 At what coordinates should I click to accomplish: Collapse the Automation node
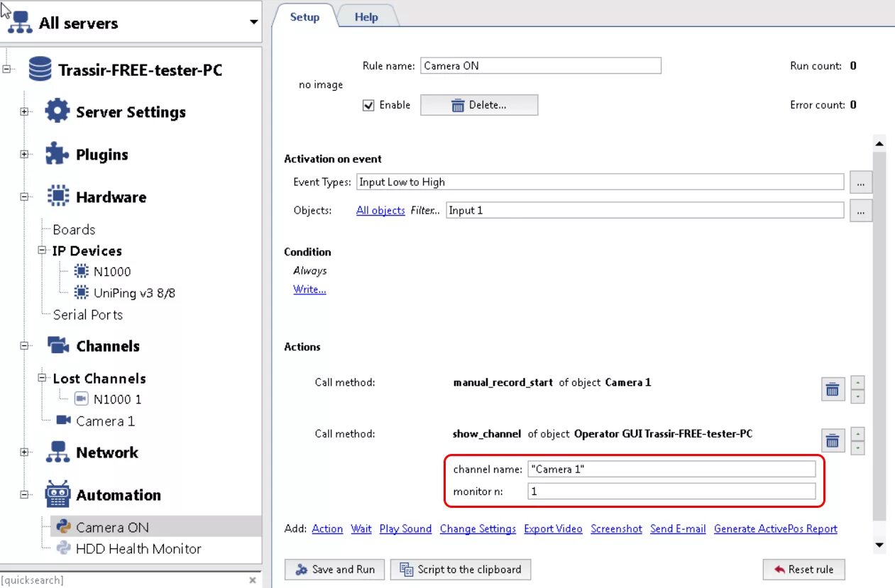point(24,495)
